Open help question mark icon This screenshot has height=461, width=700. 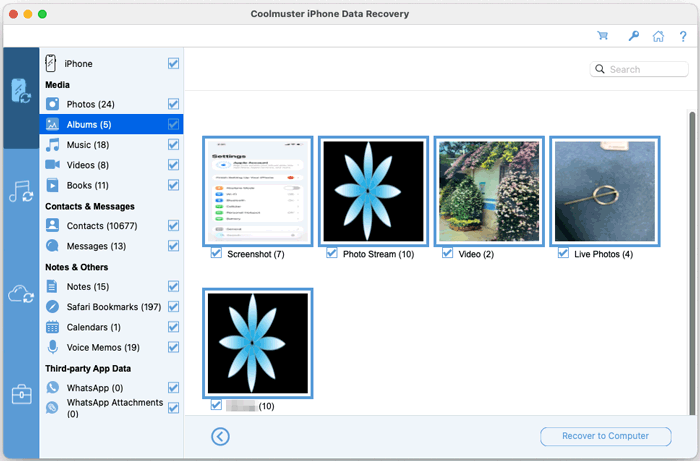pos(683,36)
